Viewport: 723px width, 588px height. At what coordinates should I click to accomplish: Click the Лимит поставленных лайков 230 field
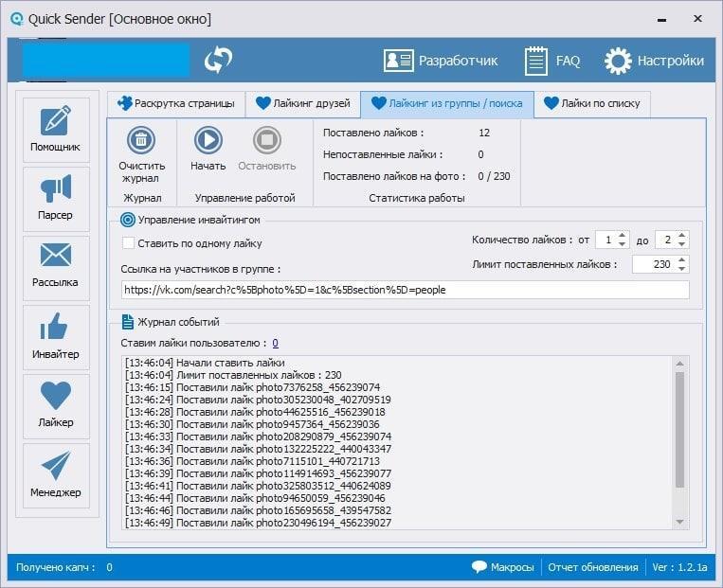(654, 264)
